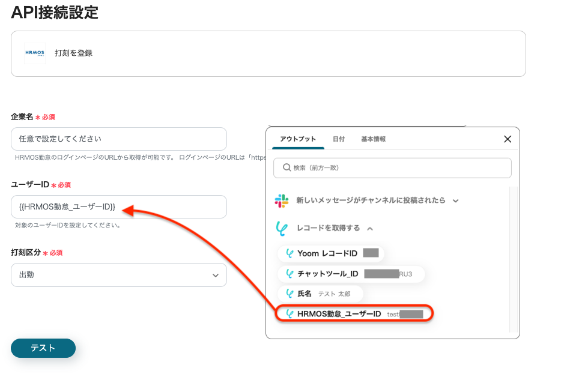This screenshot has width=567, height=392.
Task: Click the popup list scrollbar
Action: tap(514, 259)
